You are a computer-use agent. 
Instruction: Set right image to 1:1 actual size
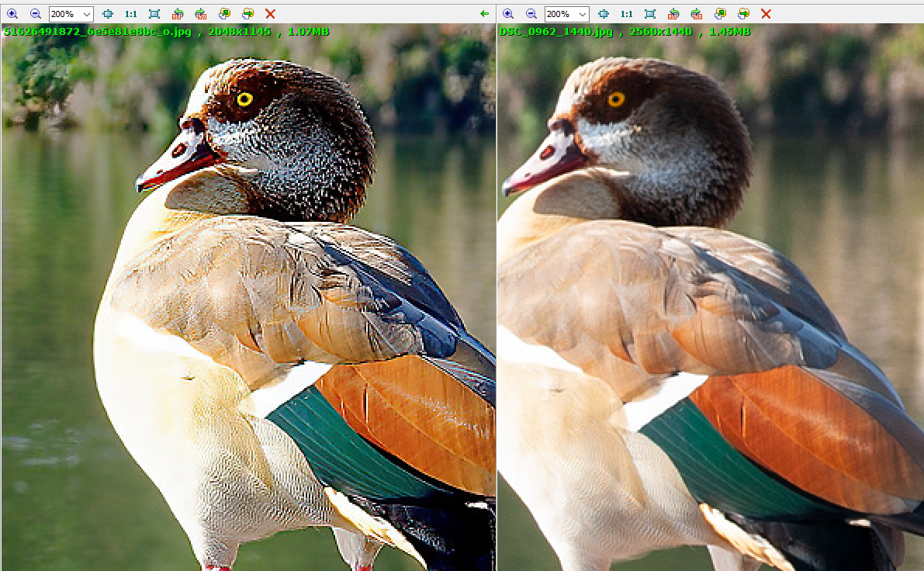click(627, 14)
